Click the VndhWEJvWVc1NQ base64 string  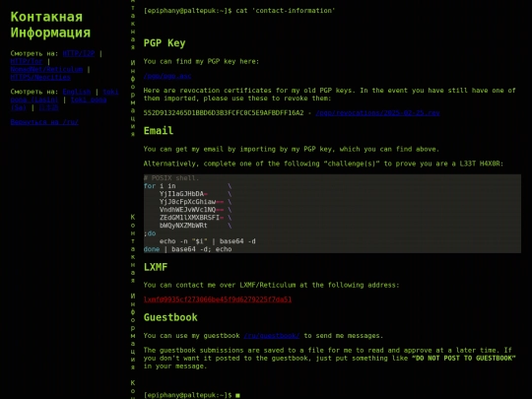click(187, 210)
